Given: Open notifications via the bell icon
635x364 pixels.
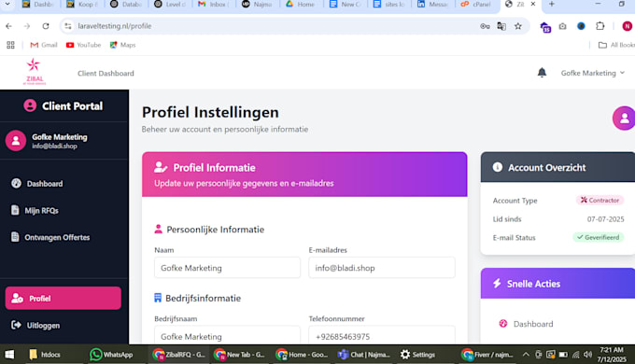Looking at the screenshot, I should [x=542, y=73].
